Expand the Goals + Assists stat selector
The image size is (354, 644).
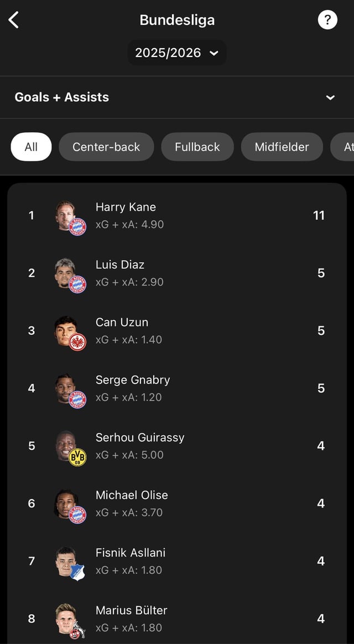click(330, 97)
